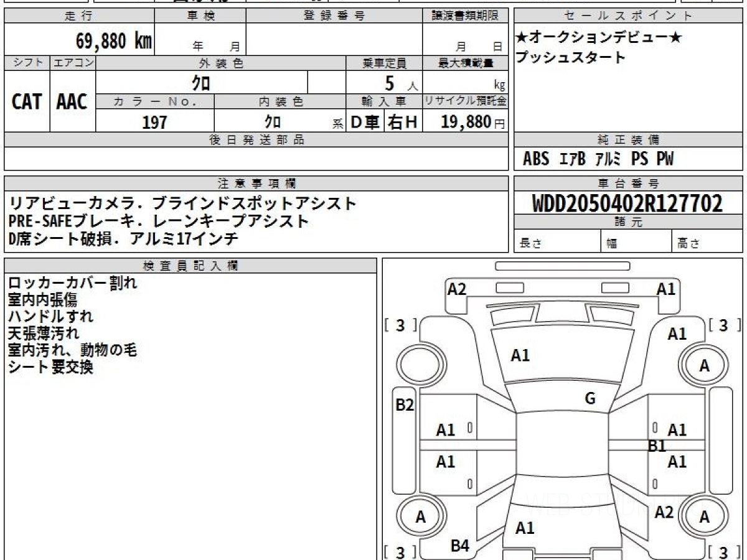Screen dimensions: 747x560
Task: Click the CAT shift value
Action: point(27,101)
